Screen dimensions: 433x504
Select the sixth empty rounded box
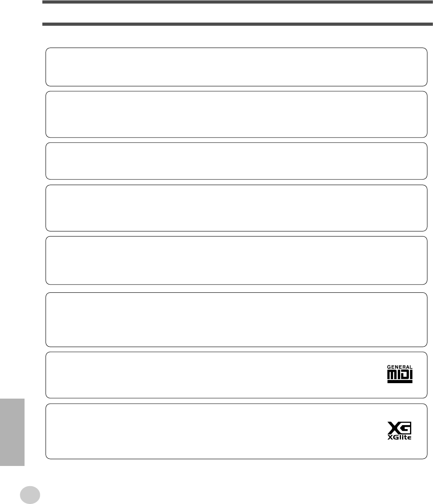236,320
